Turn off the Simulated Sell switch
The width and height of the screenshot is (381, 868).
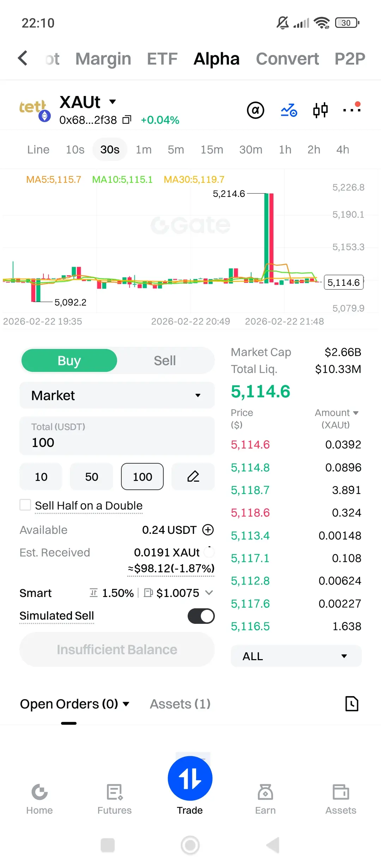(201, 616)
